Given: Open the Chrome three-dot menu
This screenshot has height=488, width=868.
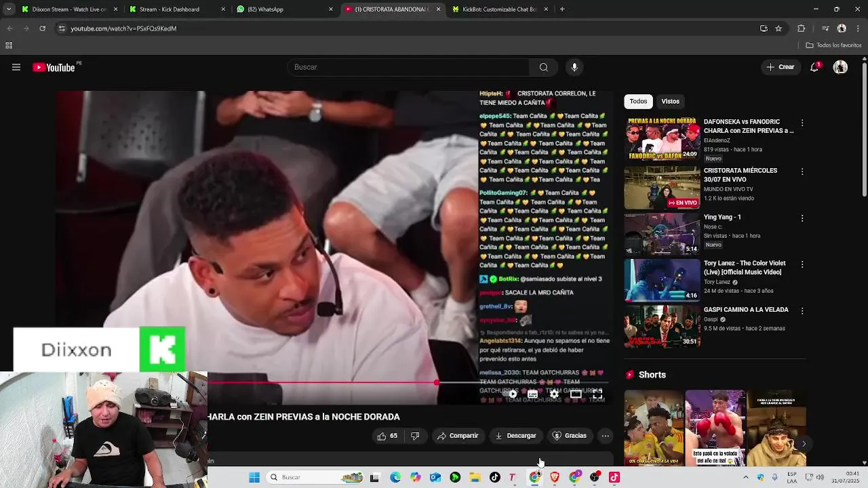Looking at the screenshot, I should click(858, 28).
